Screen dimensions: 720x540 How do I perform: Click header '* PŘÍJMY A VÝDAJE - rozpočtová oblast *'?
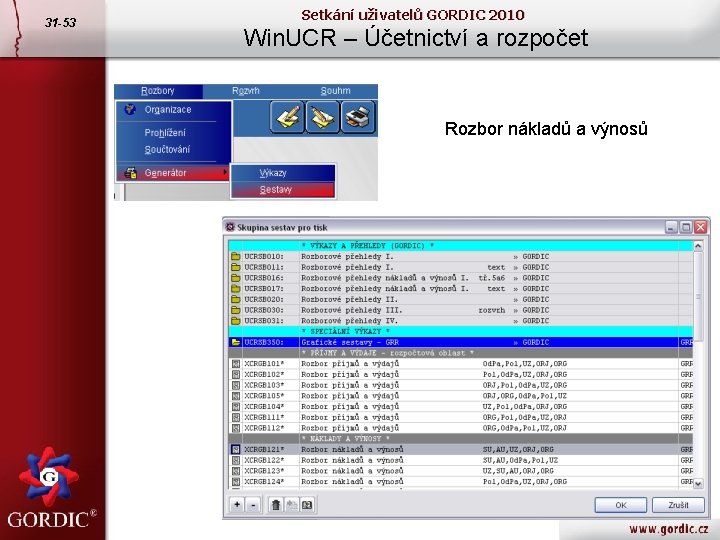pyautogui.click(x=388, y=353)
